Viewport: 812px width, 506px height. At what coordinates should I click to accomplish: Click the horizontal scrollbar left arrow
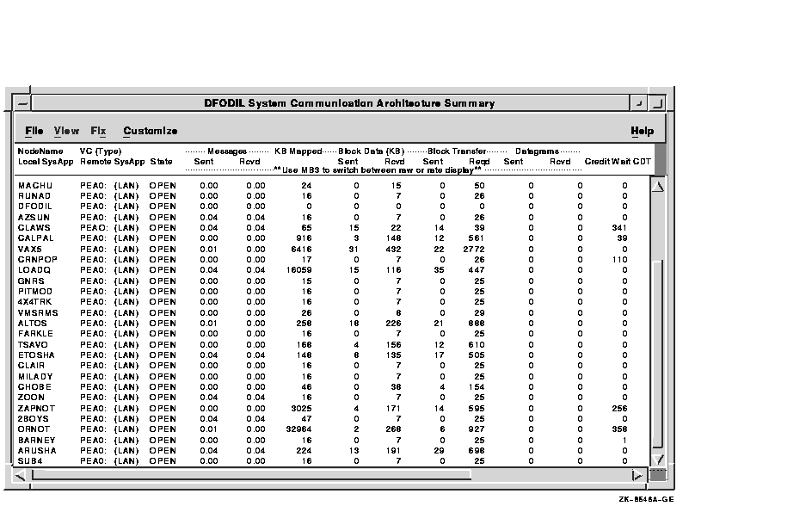point(22,475)
